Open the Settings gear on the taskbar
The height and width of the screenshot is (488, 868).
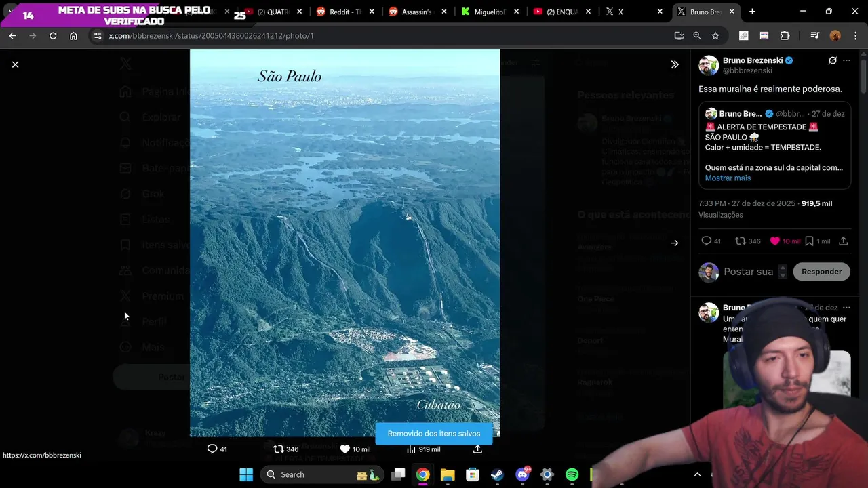(547, 474)
